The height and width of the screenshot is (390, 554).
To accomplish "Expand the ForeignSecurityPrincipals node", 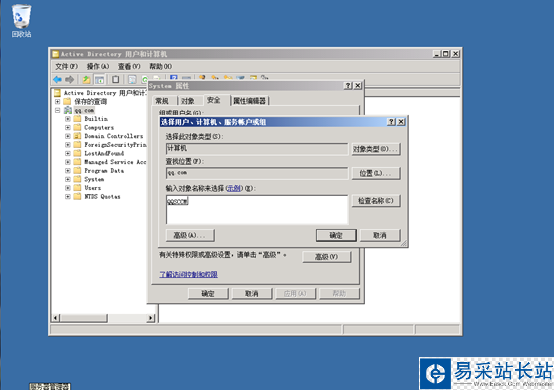I will pyautogui.click(x=67, y=144).
